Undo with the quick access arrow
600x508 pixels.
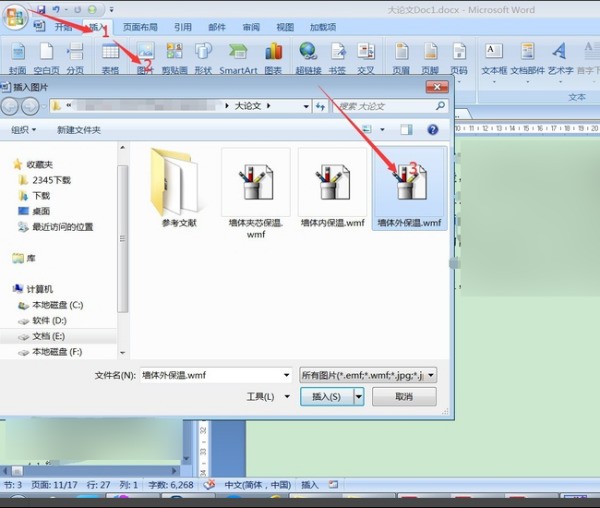(56, 10)
